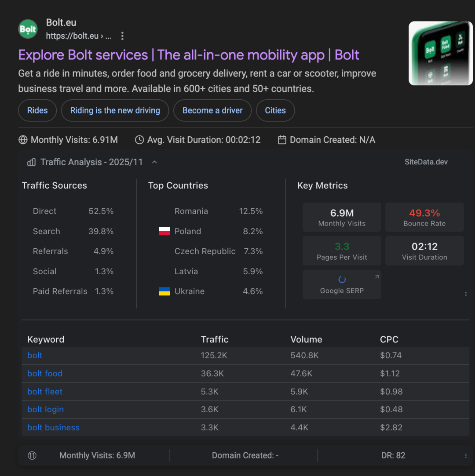The image size is (475, 476).
Task: Click the Paid Referrals 1.3% row
Action: (73, 291)
